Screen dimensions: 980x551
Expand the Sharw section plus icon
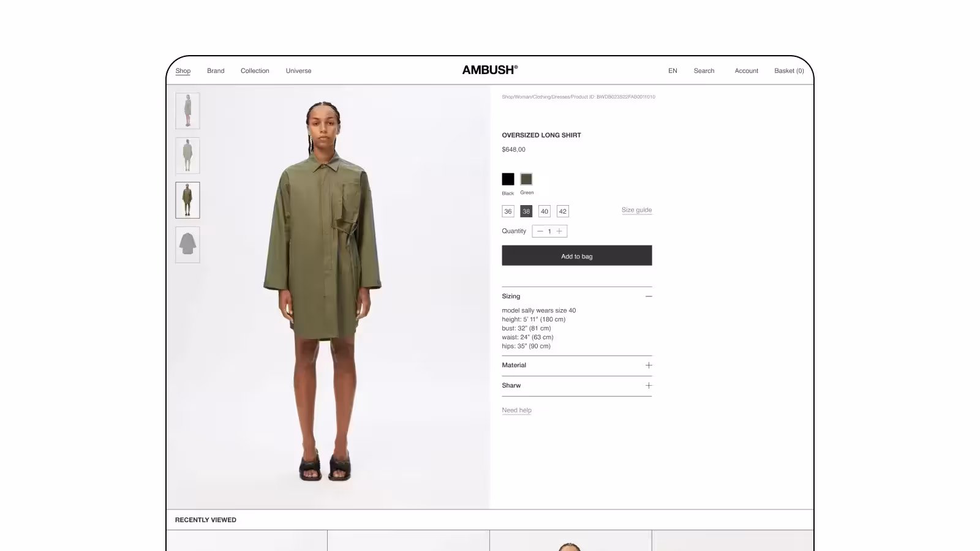(649, 386)
